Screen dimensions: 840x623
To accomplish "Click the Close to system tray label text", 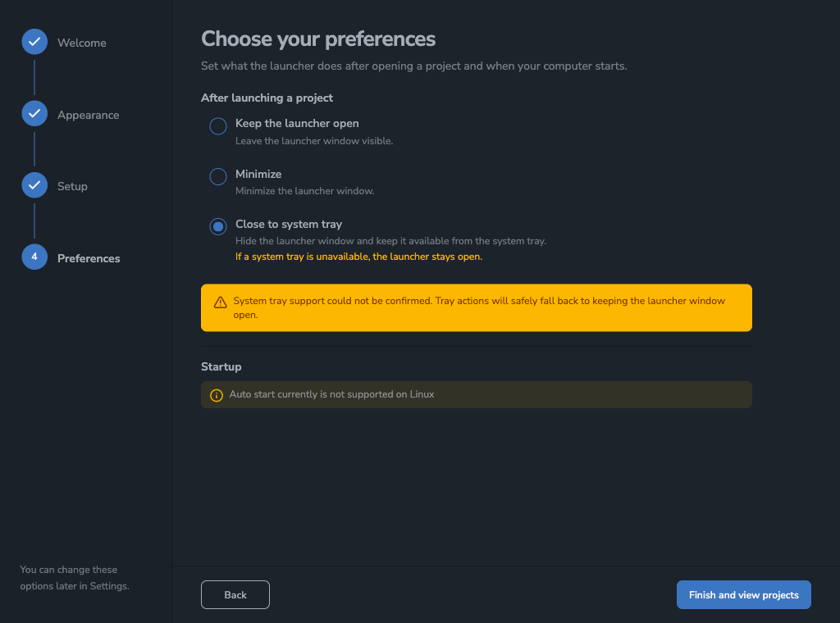I will coord(289,225).
